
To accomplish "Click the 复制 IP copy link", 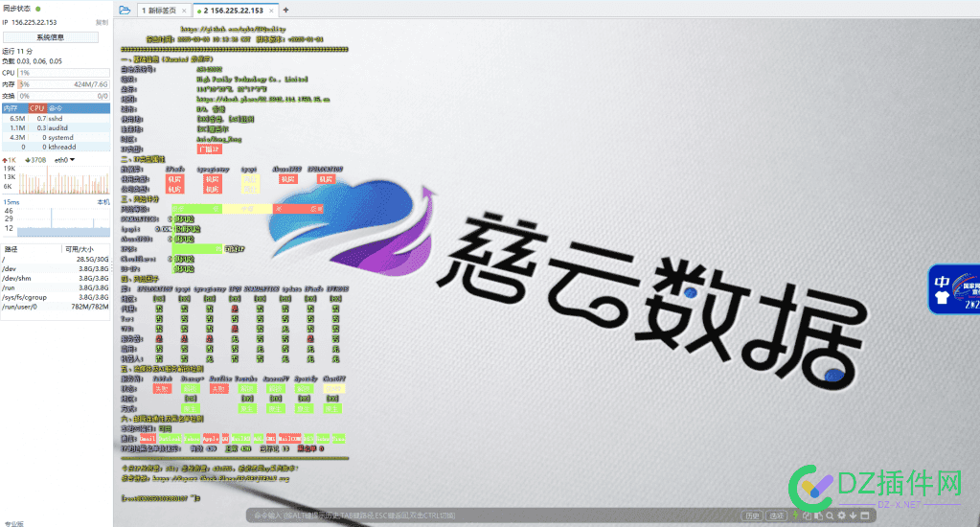I will 102,22.
